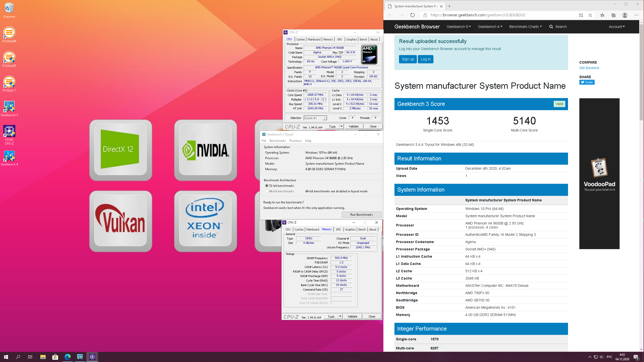Open the translate/read aloud icon in the address bar
This screenshot has height=362, width=644.
581,15
